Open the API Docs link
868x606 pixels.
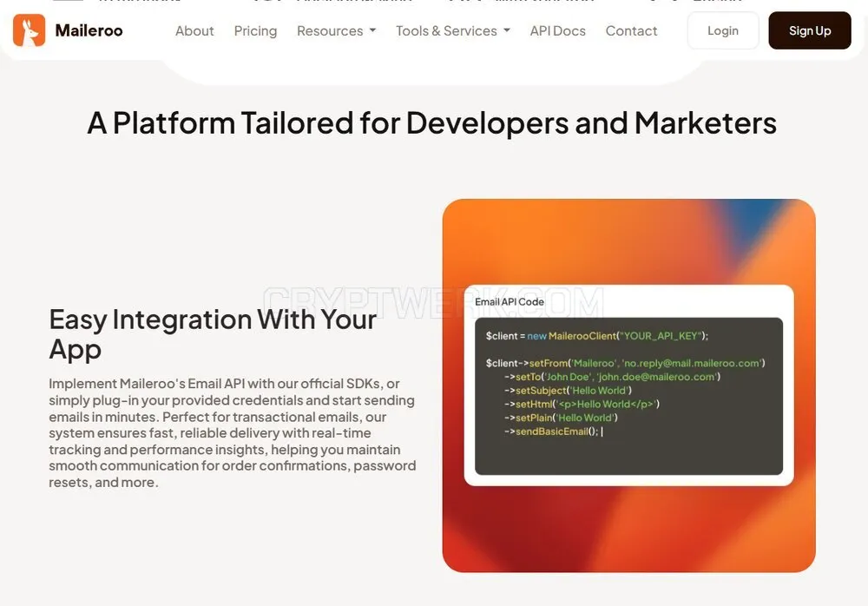(x=557, y=31)
